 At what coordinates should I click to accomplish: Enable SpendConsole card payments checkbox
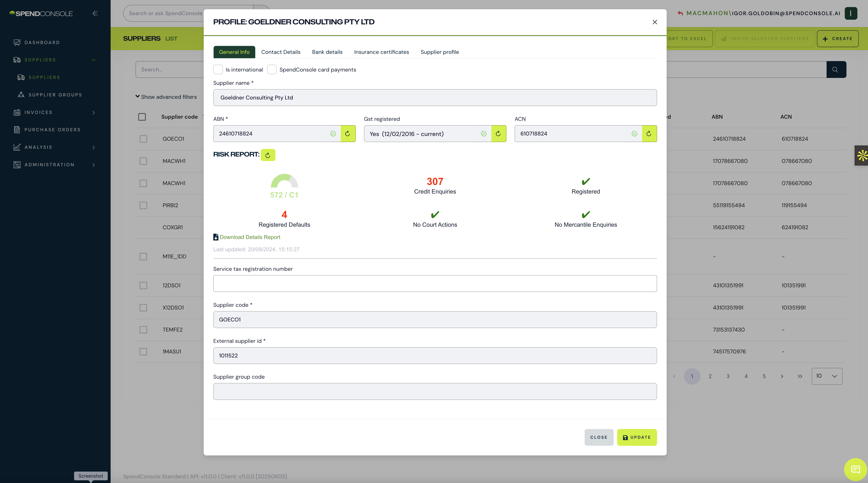point(272,69)
